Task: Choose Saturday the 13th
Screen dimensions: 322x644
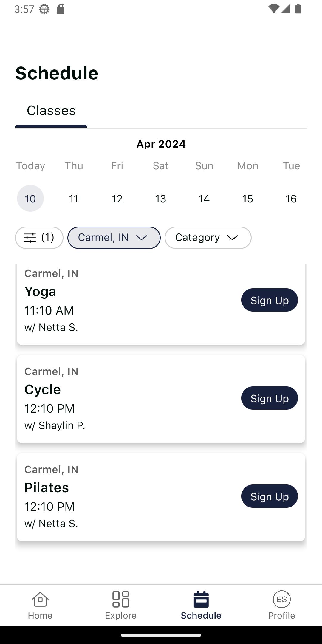Action: click(x=161, y=199)
